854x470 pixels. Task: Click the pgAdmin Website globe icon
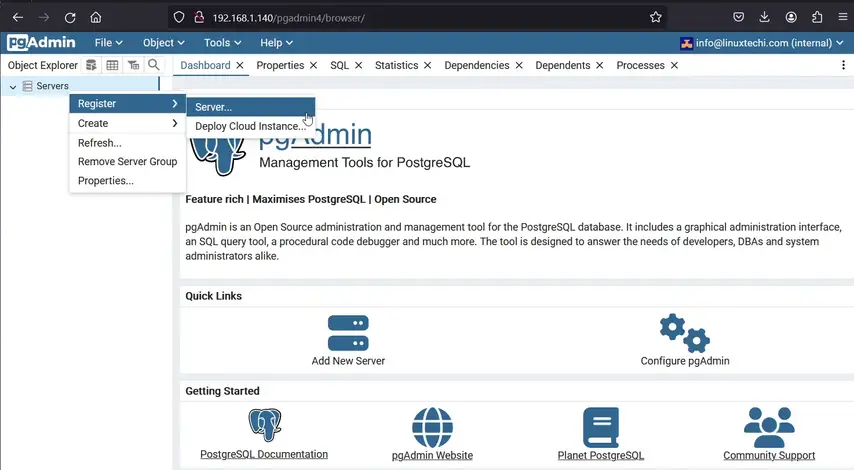click(x=432, y=427)
